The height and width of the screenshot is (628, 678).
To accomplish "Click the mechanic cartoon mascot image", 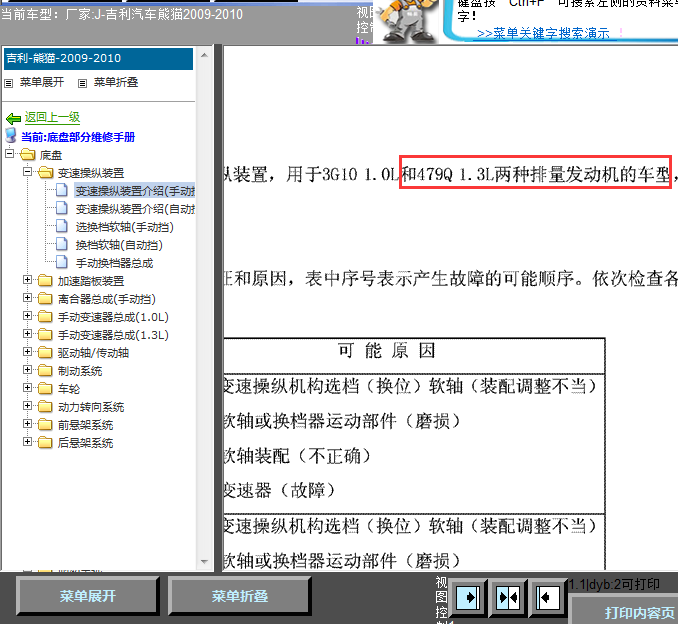I will coord(407,21).
